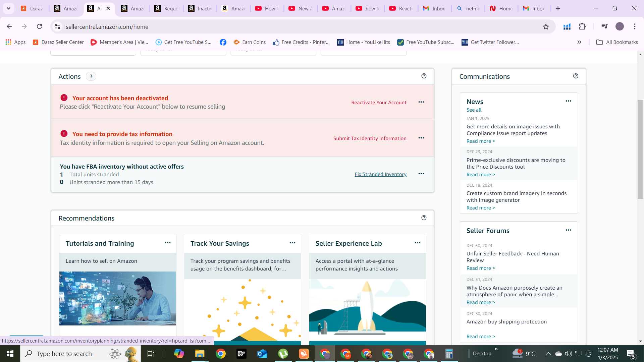
Task: Show more bookmarks chevron
Action: pos(579,42)
